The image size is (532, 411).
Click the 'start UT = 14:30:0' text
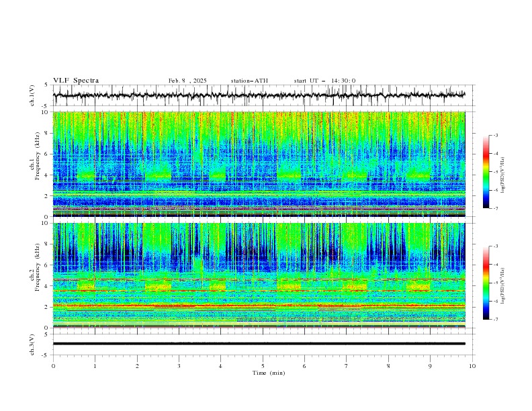pyautogui.click(x=324, y=81)
